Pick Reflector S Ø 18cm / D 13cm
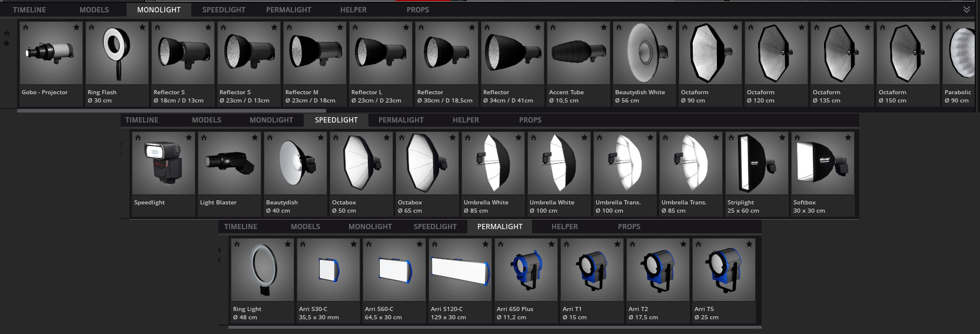Image resolution: width=980 pixels, height=334 pixels. (183, 64)
